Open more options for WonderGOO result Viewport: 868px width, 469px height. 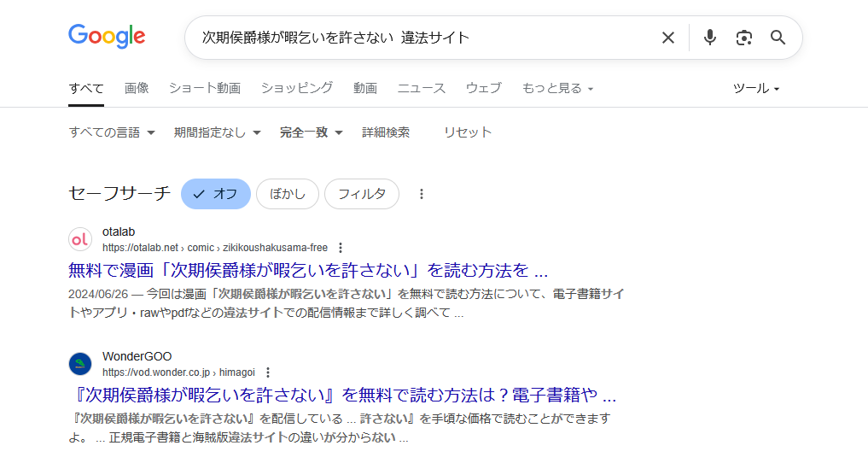[x=268, y=372]
